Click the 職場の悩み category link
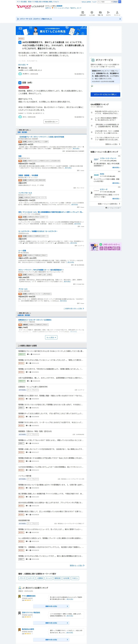Viewport: 138px width, 644px height. 24,68
